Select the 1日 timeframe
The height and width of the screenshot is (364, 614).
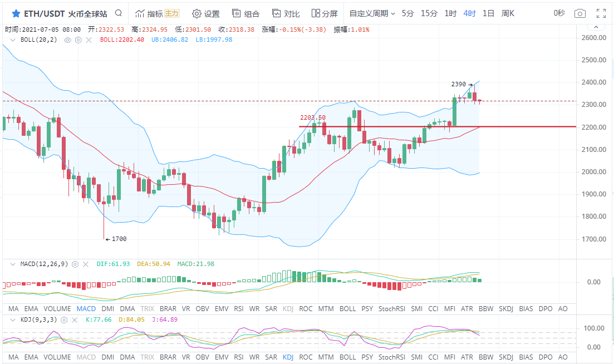[488, 14]
